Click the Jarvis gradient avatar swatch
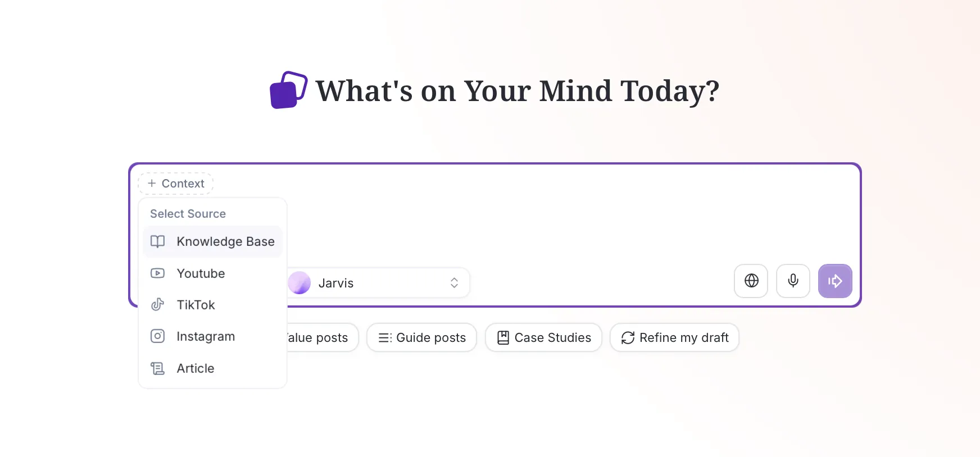Screen dimensions: 980x457 point(299,283)
